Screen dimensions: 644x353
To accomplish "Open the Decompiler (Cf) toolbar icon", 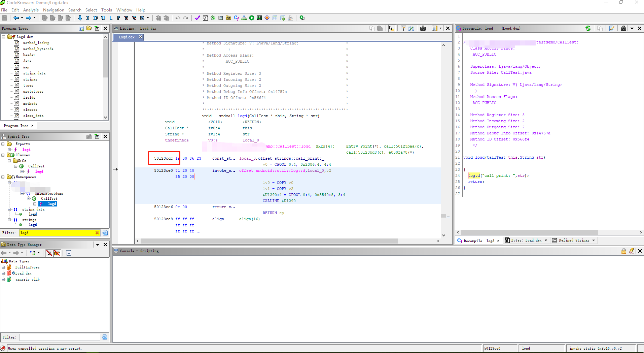I will (x=236, y=18).
